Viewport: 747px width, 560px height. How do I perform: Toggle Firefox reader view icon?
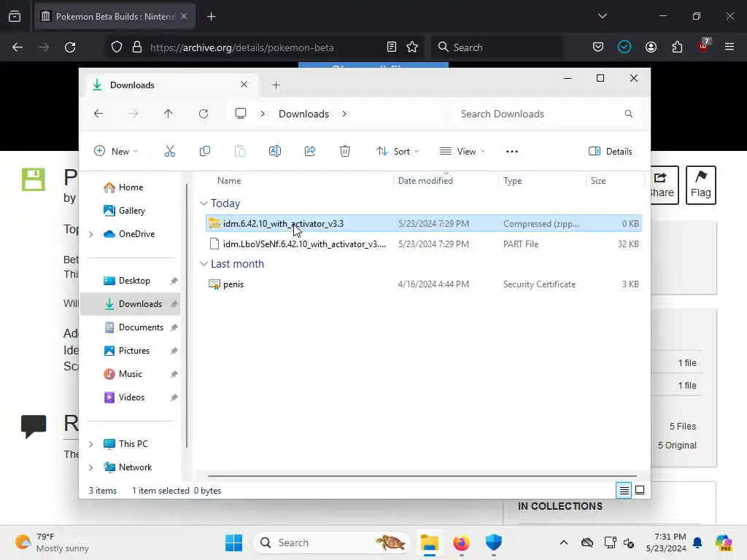tap(391, 47)
